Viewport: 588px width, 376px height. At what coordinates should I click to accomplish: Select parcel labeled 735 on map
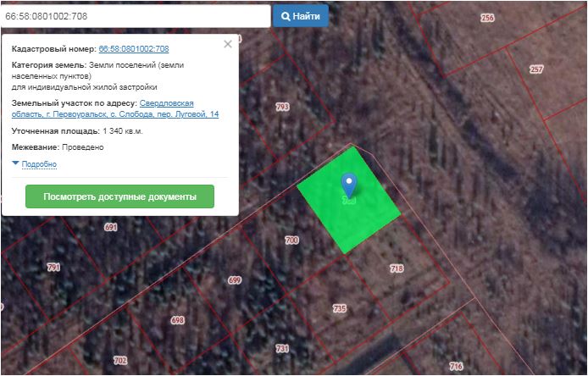point(339,307)
